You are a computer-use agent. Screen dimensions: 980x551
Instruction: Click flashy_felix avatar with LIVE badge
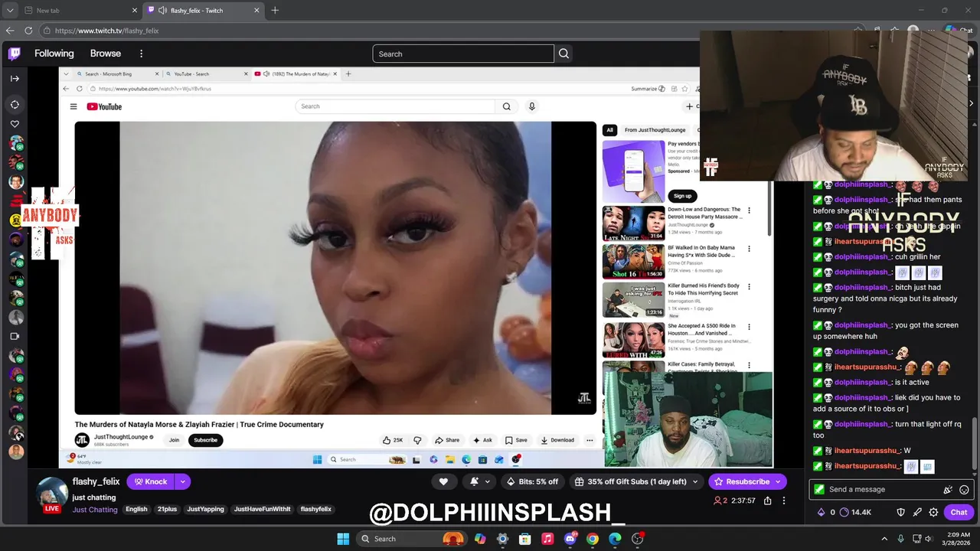coord(52,494)
